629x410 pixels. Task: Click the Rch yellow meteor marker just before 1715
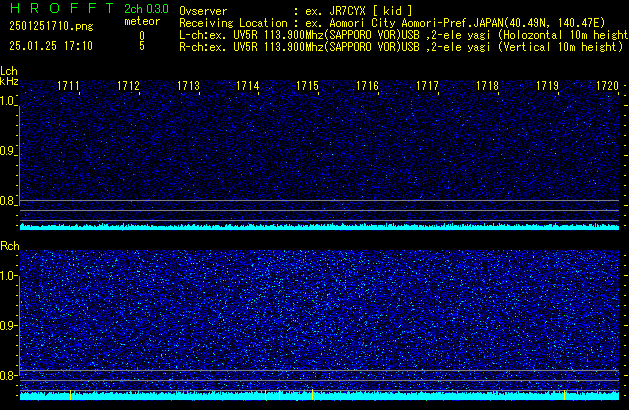pos(312,395)
